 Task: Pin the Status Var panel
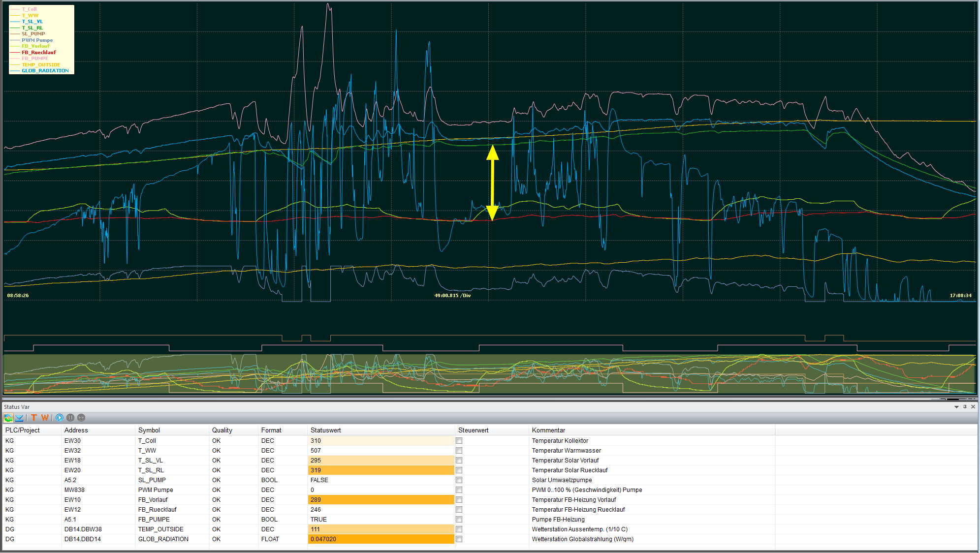(x=965, y=407)
